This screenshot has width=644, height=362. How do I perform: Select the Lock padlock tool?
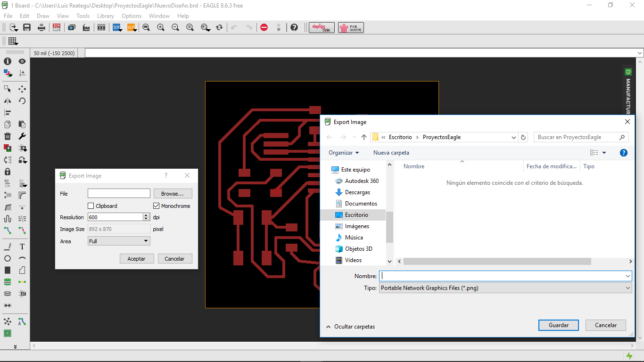point(8,172)
